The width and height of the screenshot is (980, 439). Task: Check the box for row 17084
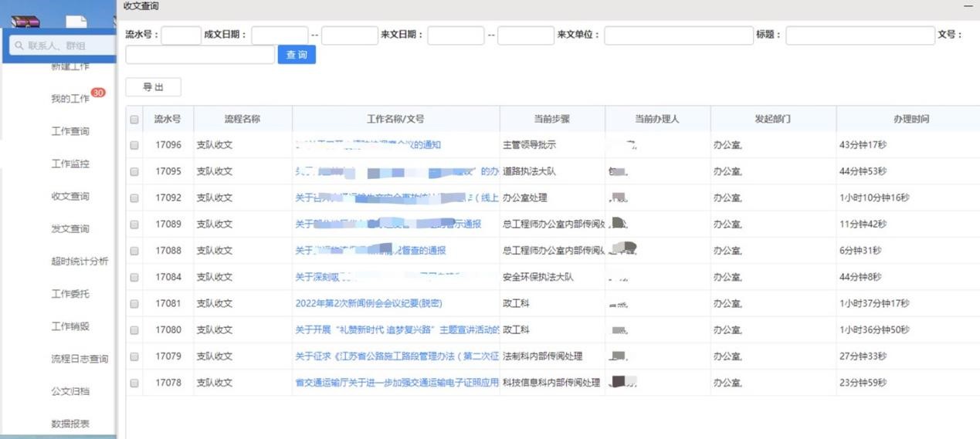(x=134, y=277)
